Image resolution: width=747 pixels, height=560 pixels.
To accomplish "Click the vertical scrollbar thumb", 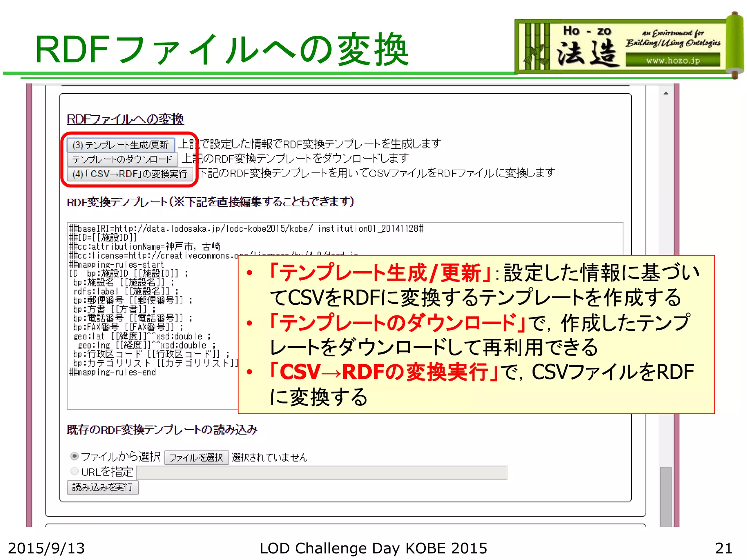I will [x=666, y=497].
